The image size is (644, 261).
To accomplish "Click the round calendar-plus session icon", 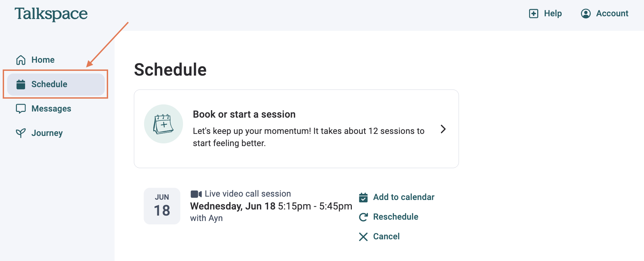I will pos(163,124).
